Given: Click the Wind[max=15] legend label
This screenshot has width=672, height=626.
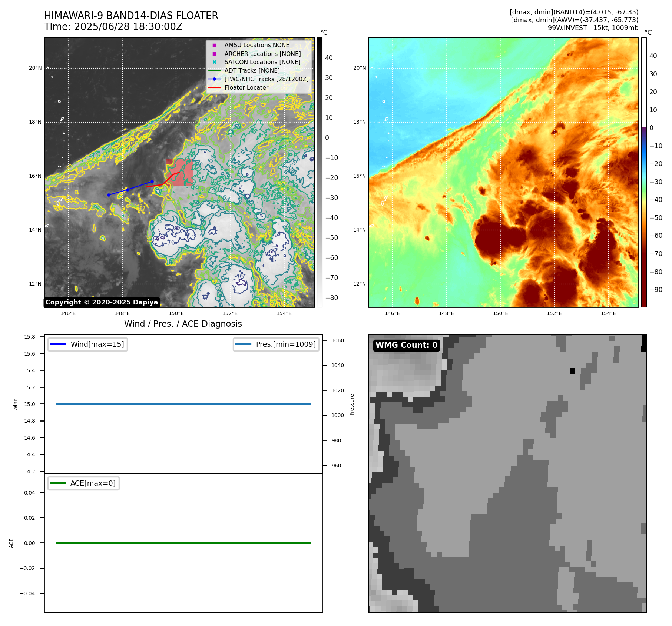Looking at the screenshot, I should tap(97, 344).
